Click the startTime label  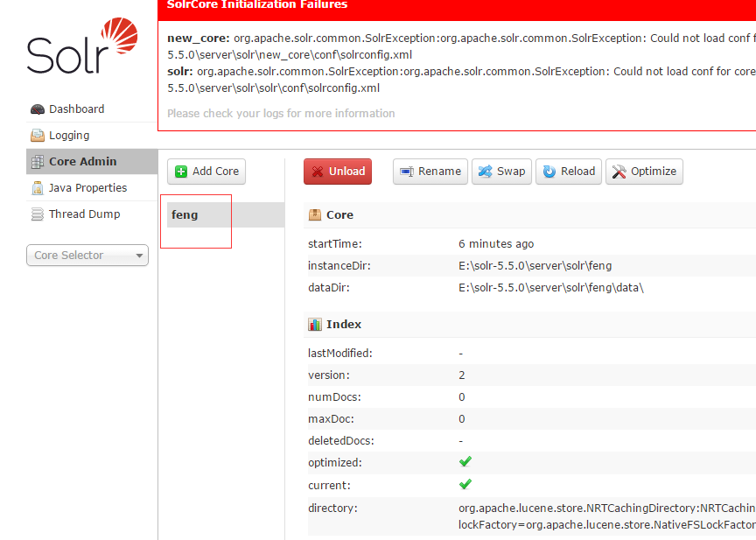tap(335, 244)
